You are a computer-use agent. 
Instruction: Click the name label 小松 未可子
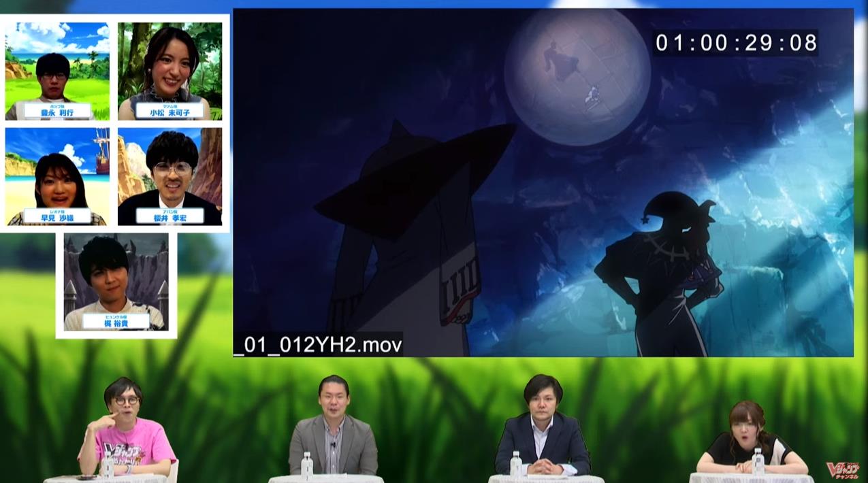click(x=170, y=110)
